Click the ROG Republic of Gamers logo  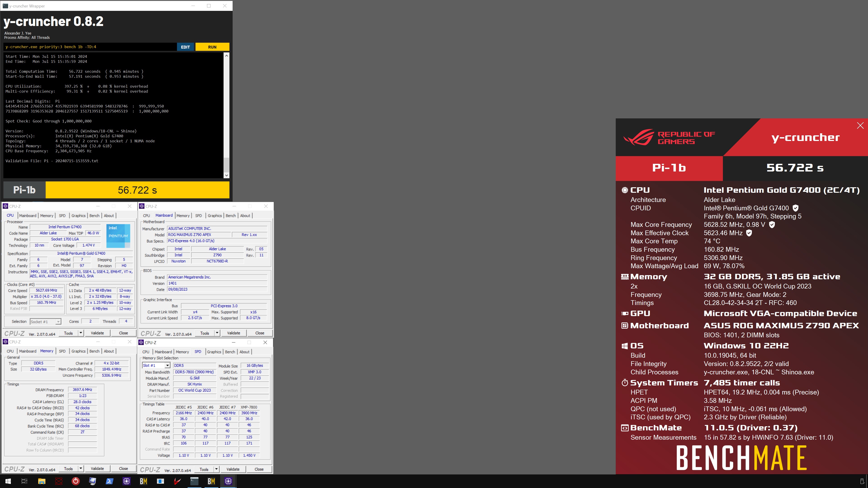tap(669, 137)
